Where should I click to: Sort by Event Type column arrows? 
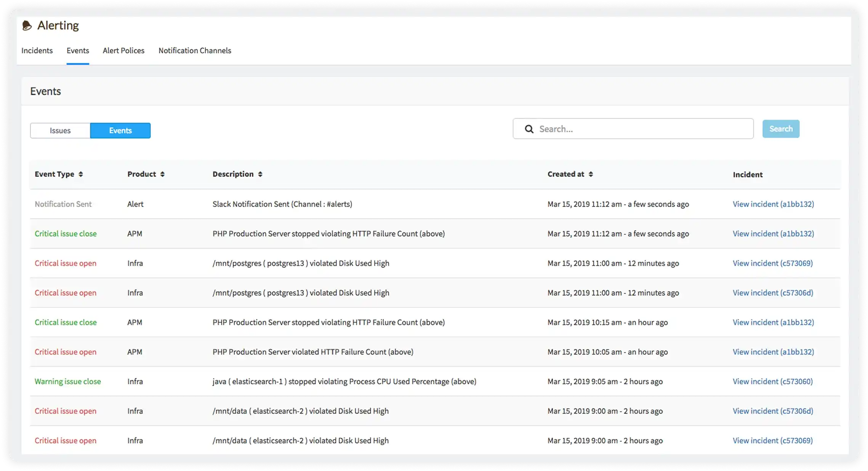[x=80, y=174]
